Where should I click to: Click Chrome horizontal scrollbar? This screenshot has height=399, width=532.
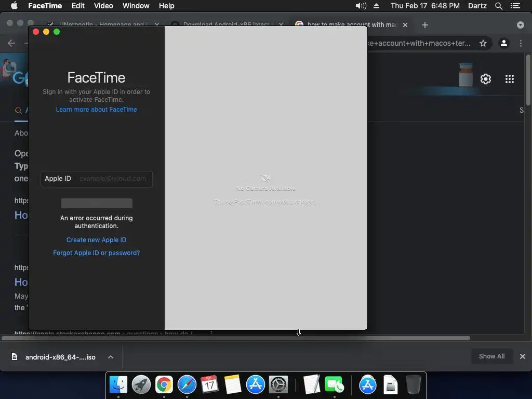[x=236, y=338]
